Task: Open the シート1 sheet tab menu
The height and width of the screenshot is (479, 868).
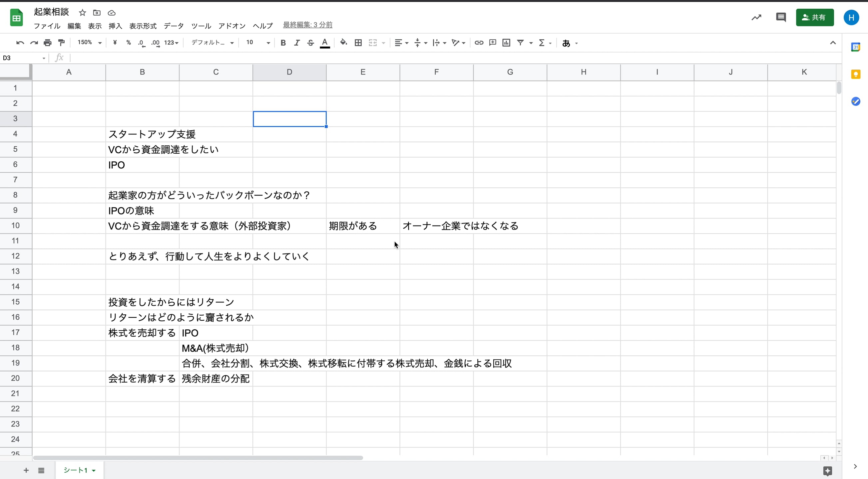Action: [93, 470]
